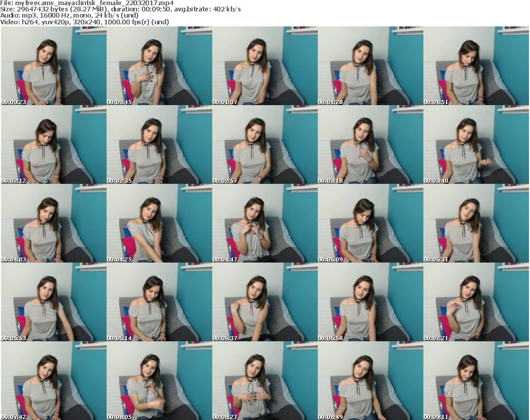This screenshot has width=530, height=420.
Task: View the 00:08:49 frame capture
Action: [x=371, y=381]
